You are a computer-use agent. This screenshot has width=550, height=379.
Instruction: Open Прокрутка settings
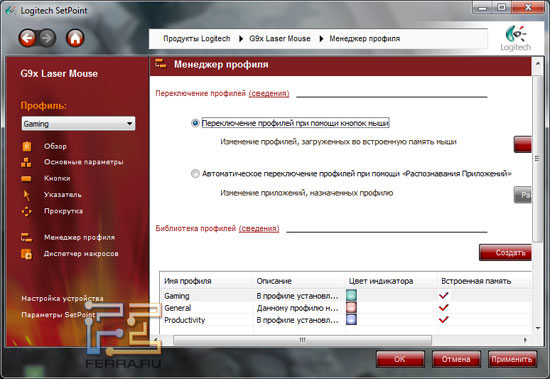[x=63, y=211]
